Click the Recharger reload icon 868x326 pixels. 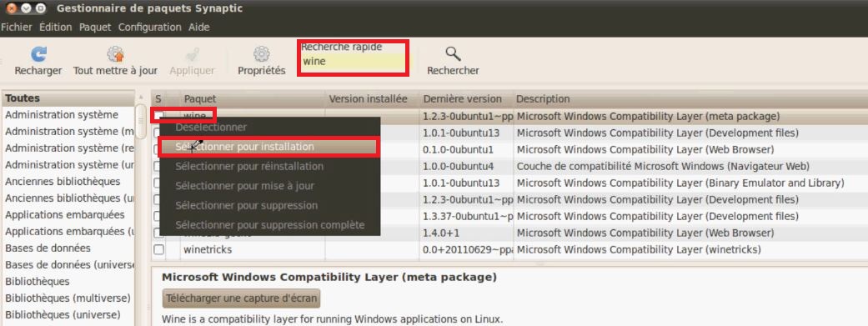pos(38,53)
